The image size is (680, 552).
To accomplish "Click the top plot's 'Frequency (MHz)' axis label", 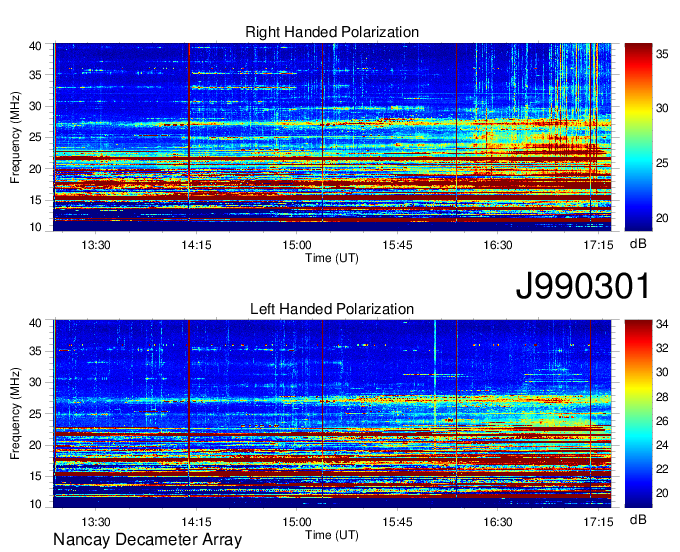I will point(15,137).
